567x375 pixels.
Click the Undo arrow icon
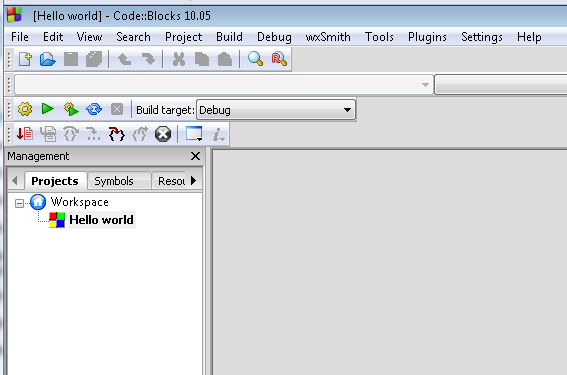pos(125,59)
